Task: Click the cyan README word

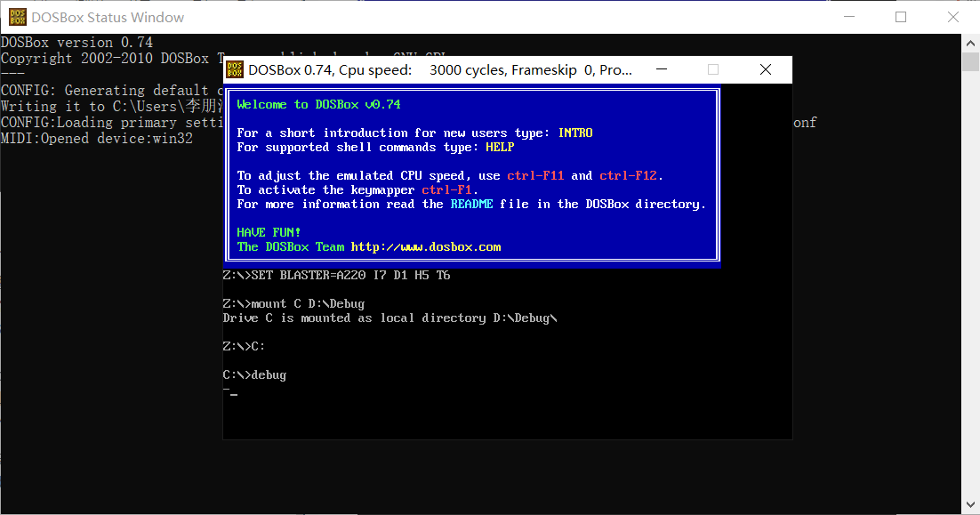Action: pyautogui.click(x=472, y=204)
